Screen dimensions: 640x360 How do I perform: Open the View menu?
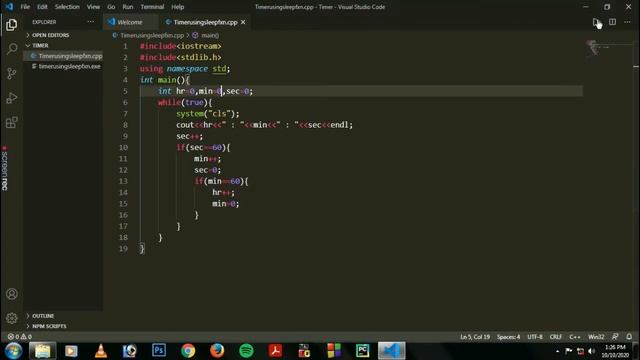(93, 7)
